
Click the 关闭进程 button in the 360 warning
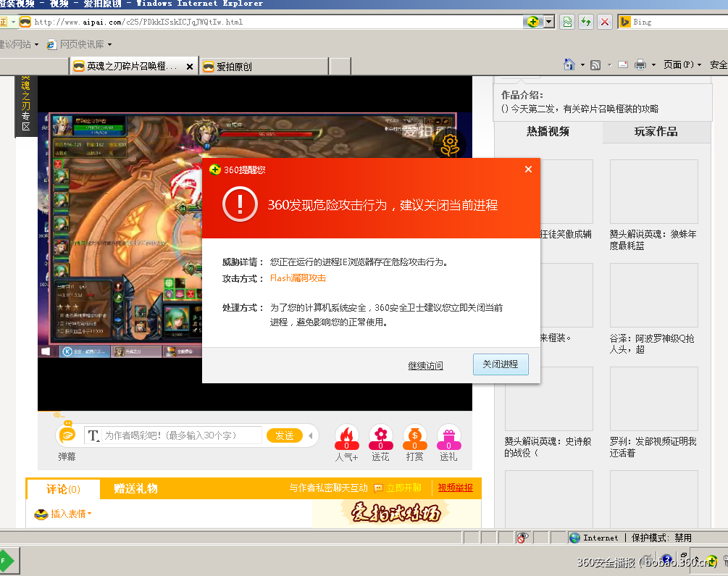point(501,364)
